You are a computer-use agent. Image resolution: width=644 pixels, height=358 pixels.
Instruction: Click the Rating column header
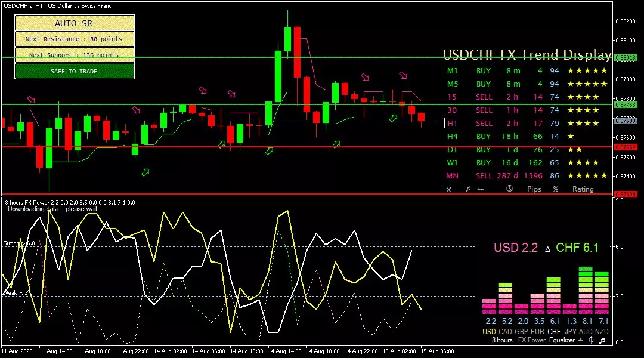click(x=583, y=189)
